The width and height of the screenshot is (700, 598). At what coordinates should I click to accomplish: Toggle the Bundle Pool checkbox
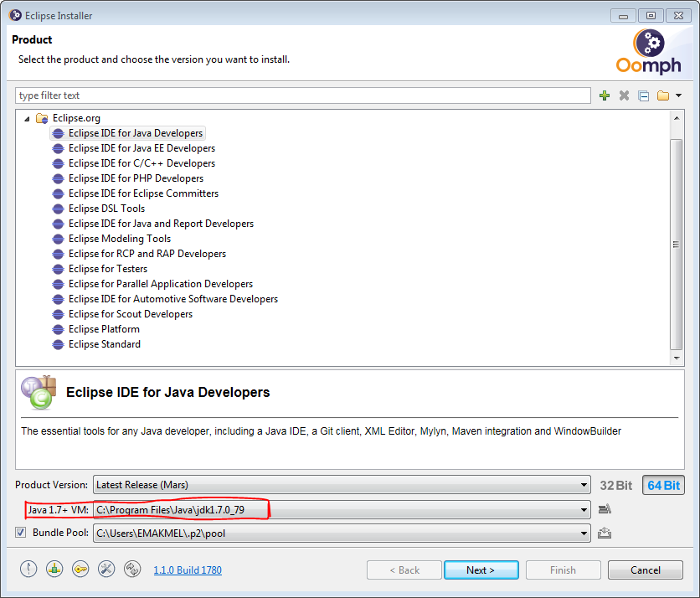21,533
